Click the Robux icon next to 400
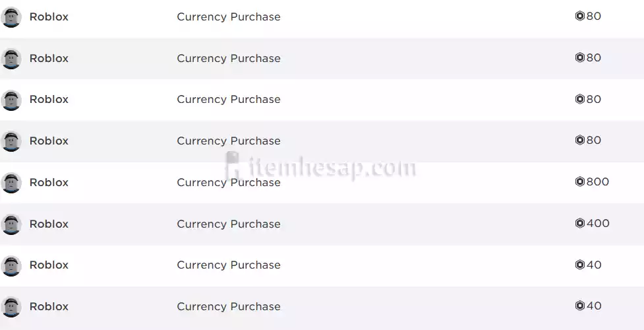644x330 pixels. point(580,224)
